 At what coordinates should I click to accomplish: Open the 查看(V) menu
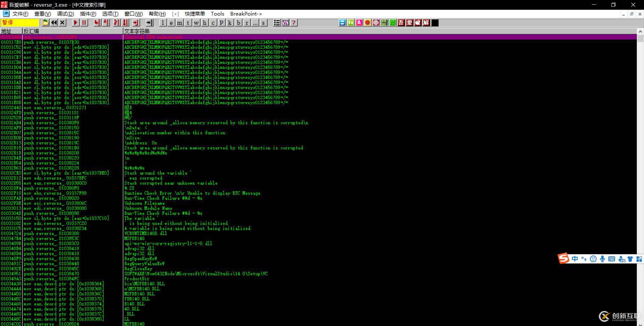click(43, 14)
